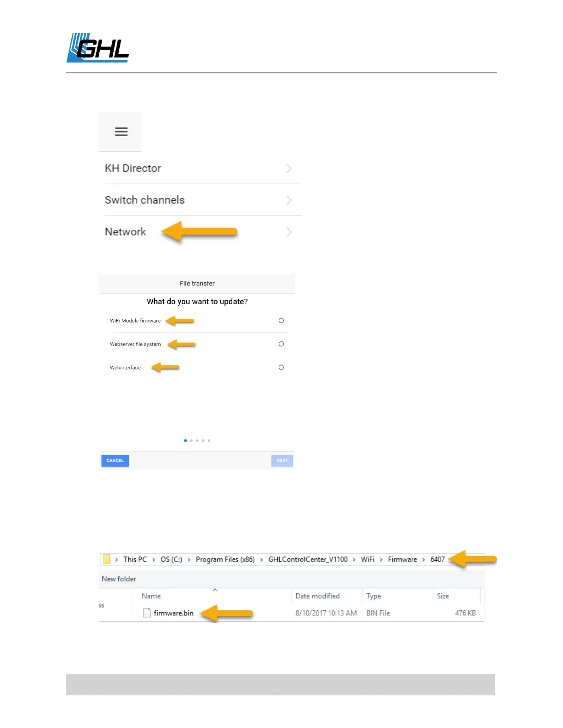
Task: Expand Switch channels chevron arrow
Action: (289, 200)
